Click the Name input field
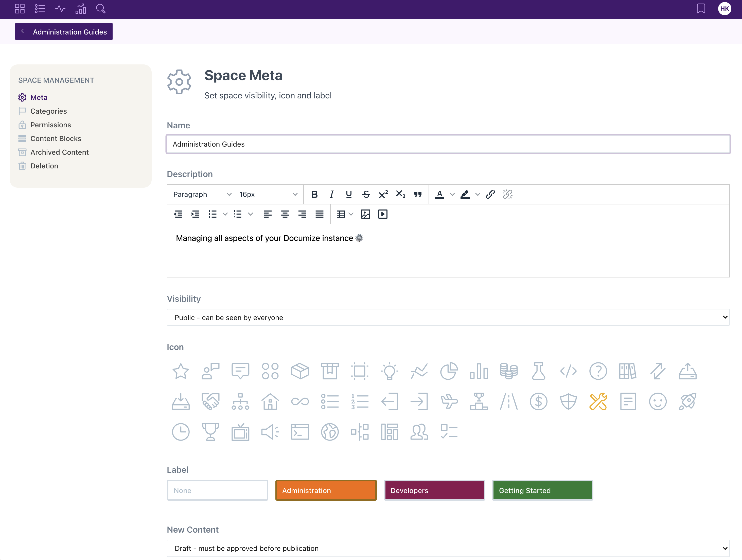The width and height of the screenshot is (742, 560). coord(448,144)
